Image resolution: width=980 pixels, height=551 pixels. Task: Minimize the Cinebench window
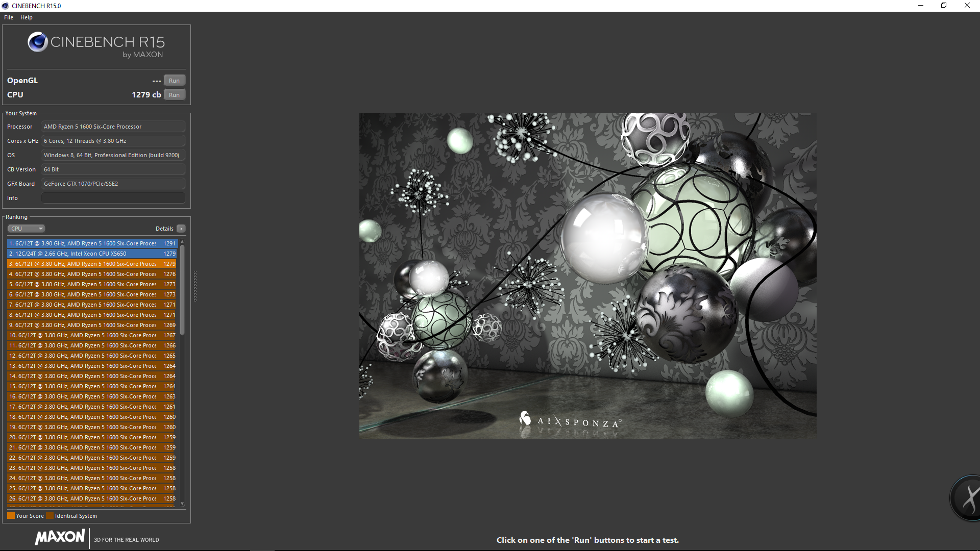coord(921,6)
